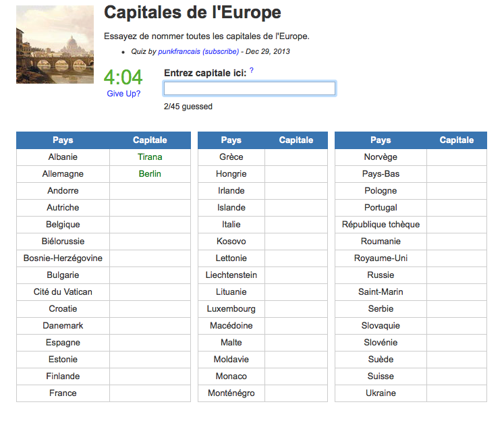Click the Capitales de l'Europe title
The width and height of the screenshot is (504, 421).
point(192,13)
